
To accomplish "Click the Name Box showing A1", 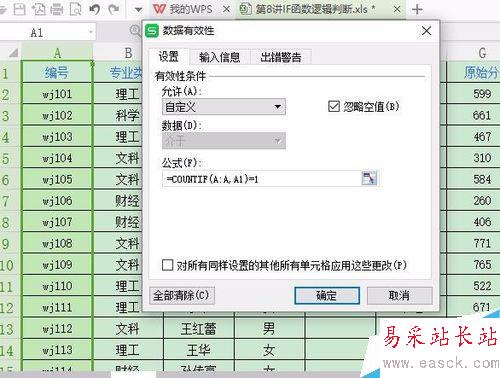I will tap(43, 32).
